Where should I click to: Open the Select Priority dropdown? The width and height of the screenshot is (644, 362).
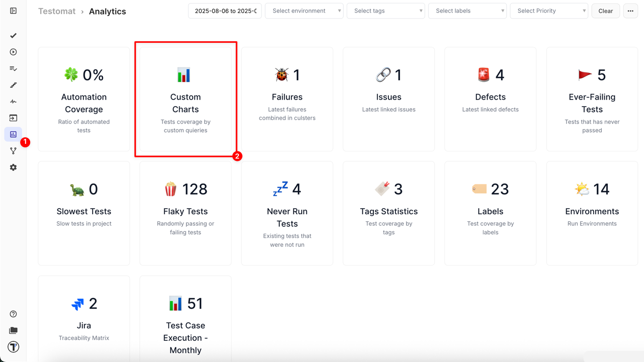548,11
